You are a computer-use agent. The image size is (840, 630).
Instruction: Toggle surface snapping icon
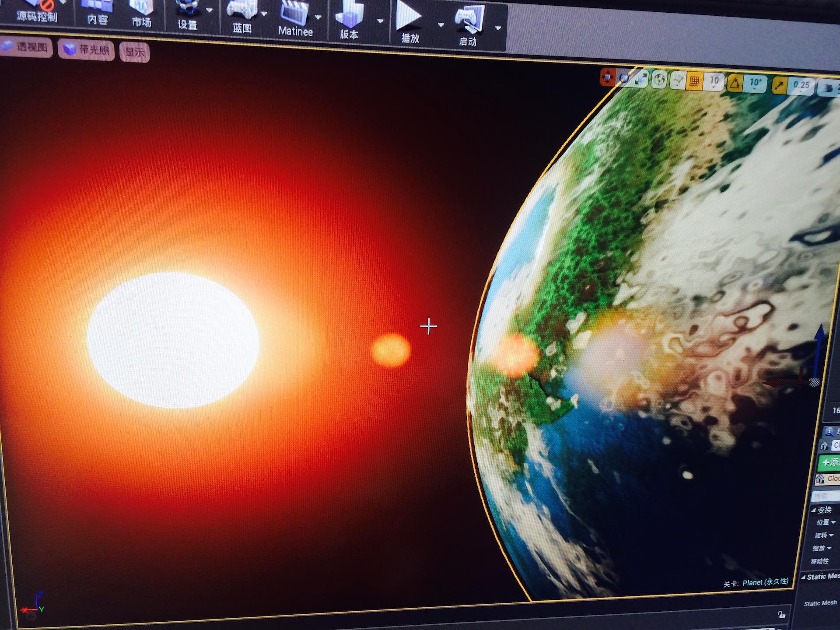tap(678, 81)
